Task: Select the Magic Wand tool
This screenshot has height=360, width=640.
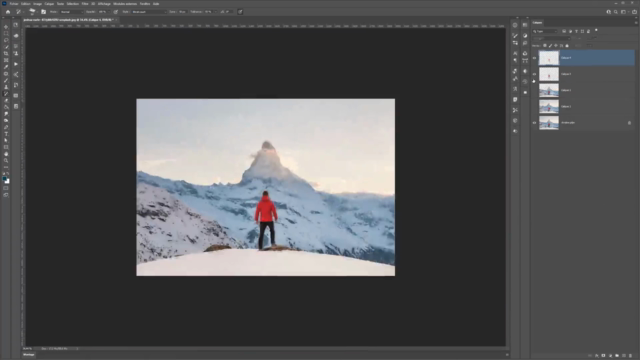Action: 6,47
